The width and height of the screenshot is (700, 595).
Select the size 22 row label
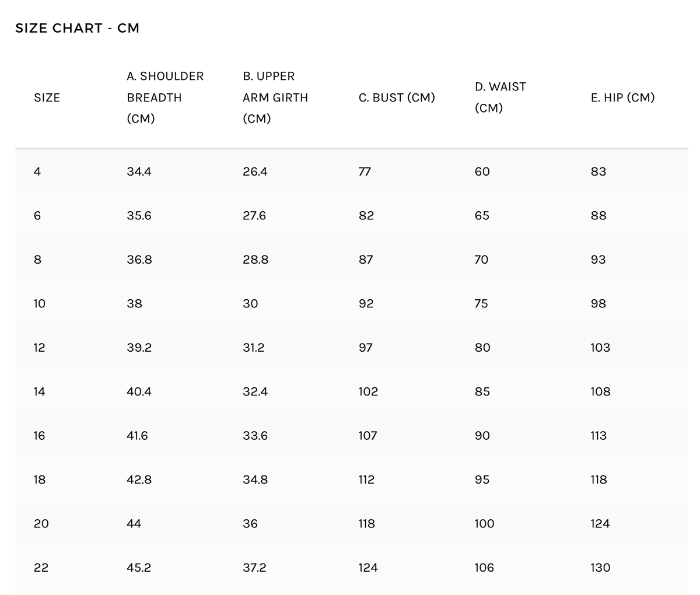[41, 568]
